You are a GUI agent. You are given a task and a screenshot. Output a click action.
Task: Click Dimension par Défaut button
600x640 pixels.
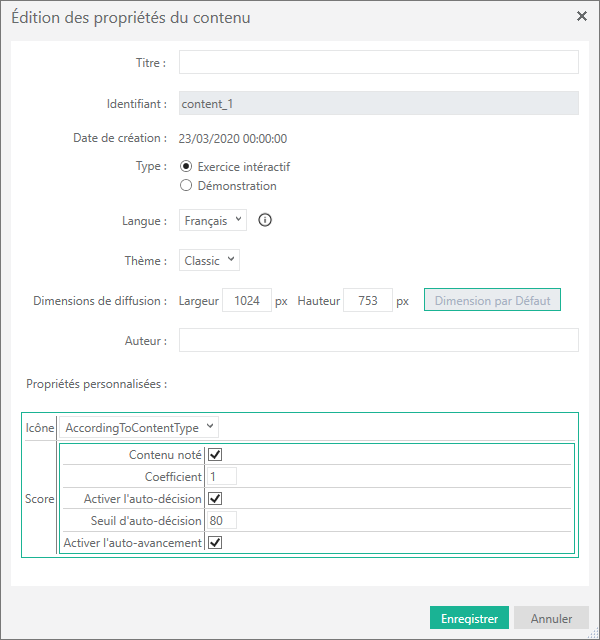click(492, 301)
